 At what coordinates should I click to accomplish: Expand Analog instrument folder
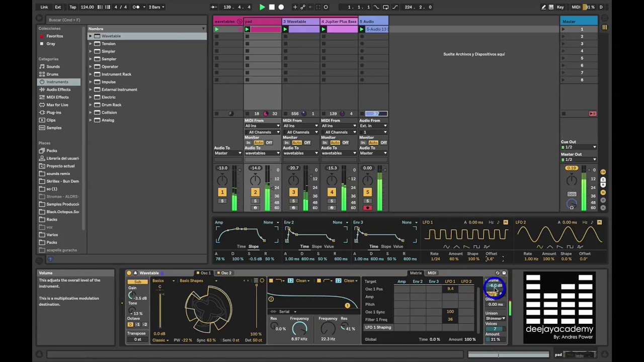tap(91, 120)
